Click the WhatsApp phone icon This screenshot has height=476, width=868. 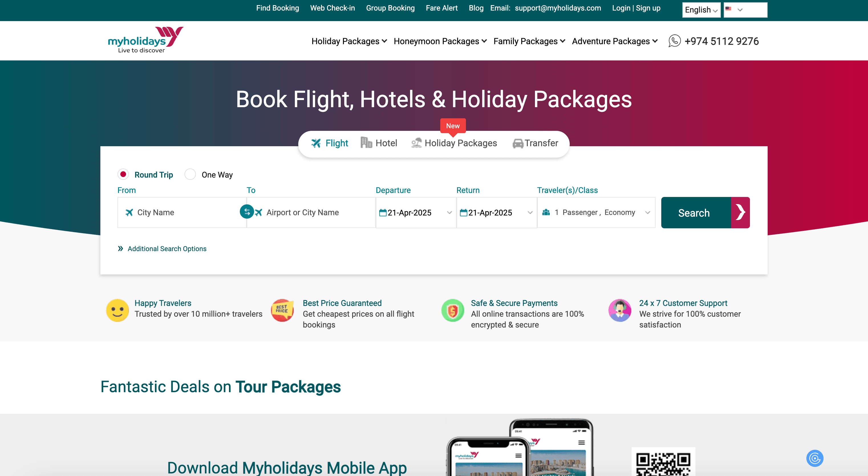(674, 41)
